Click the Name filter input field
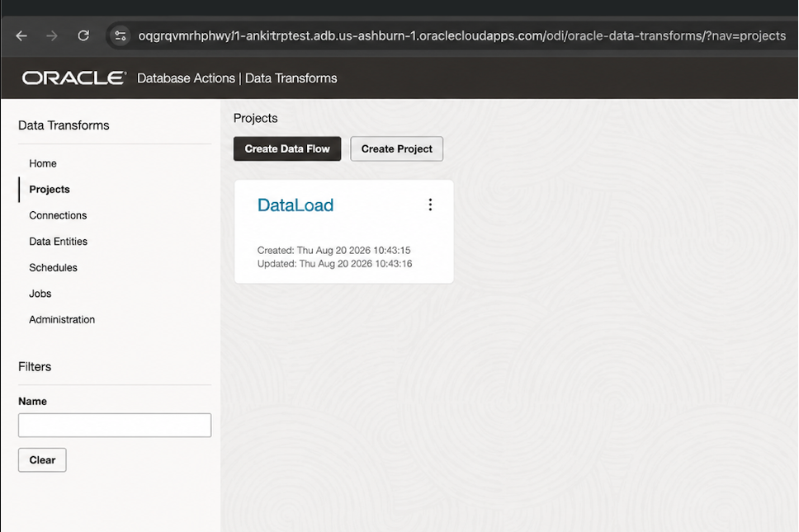Viewport: 799px width, 532px height. (115, 425)
